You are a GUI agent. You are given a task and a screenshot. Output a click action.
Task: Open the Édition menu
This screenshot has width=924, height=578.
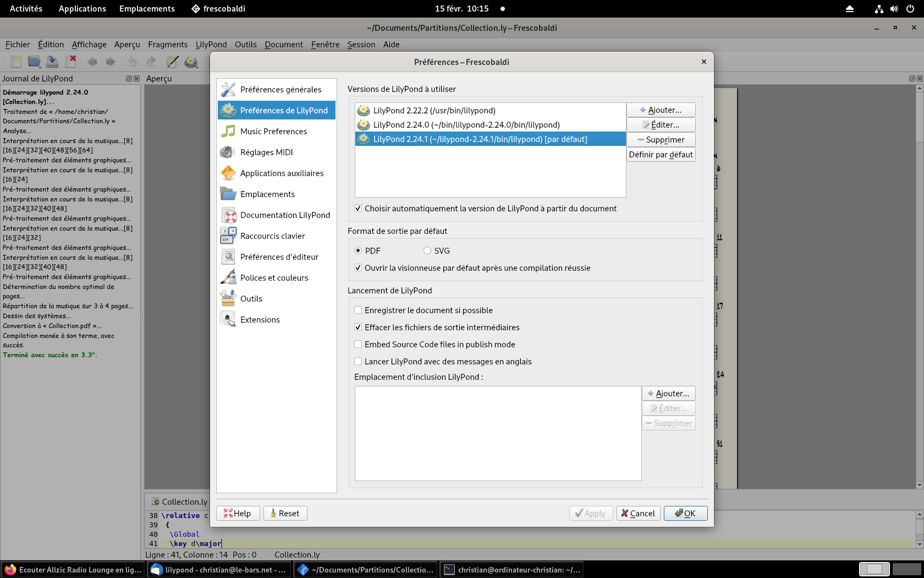pos(51,45)
